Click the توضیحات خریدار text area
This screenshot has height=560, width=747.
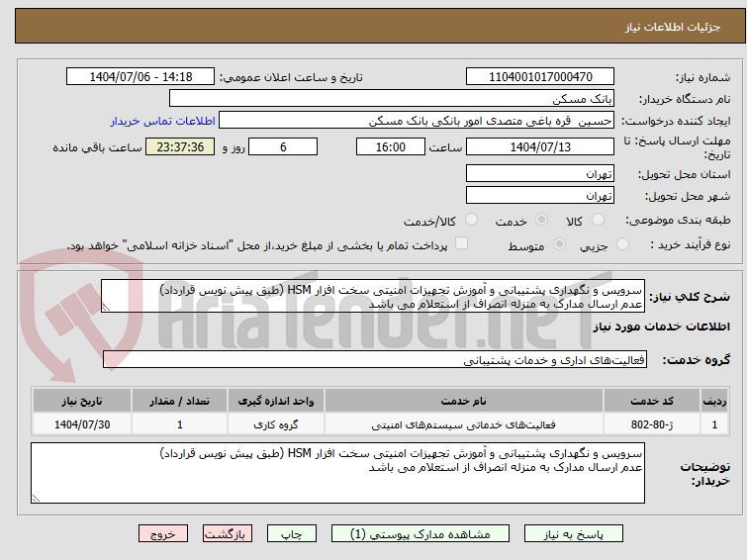pyautogui.click(x=337, y=473)
